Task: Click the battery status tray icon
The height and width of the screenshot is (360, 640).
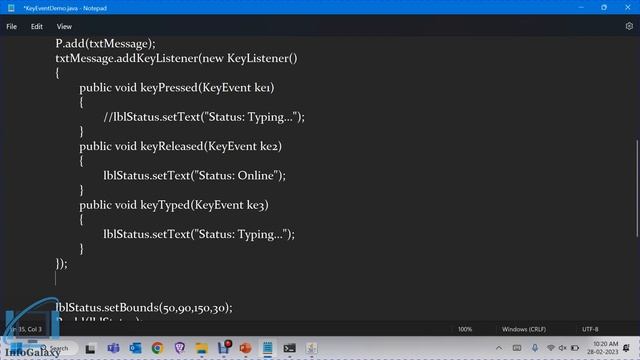Action: pyautogui.click(x=575, y=348)
